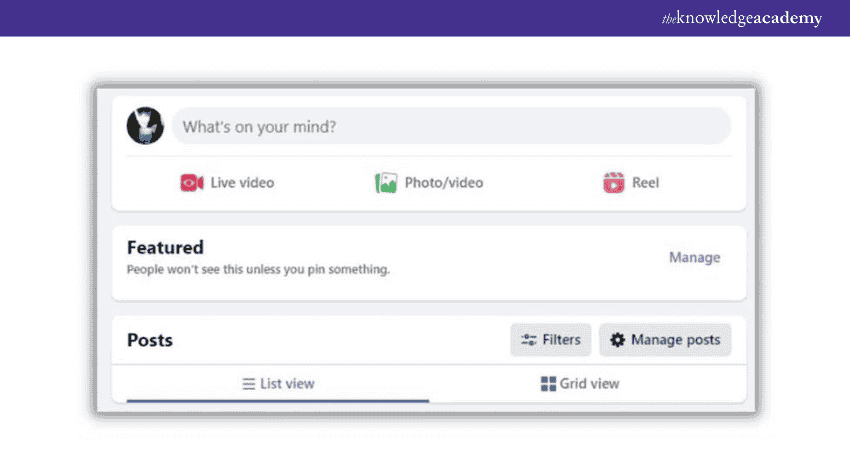Switch to the Grid view tab
This screenshot has width=850, height=450.
589,384
